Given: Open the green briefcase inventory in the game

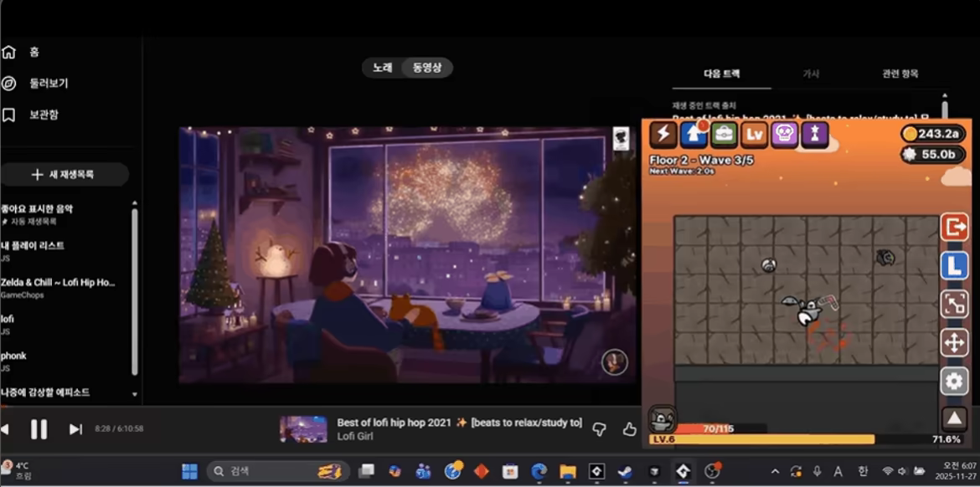Looking at the screenshot, I should (x=725, y=134).
